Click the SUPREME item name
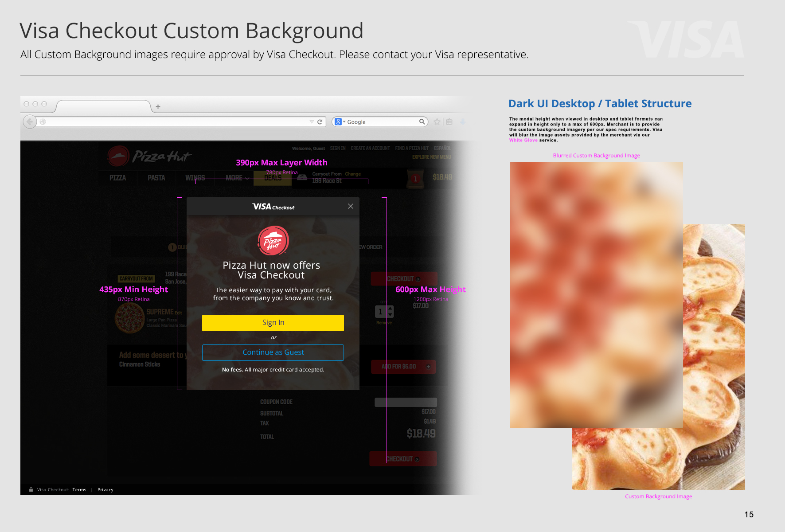 tap(160, 312)
